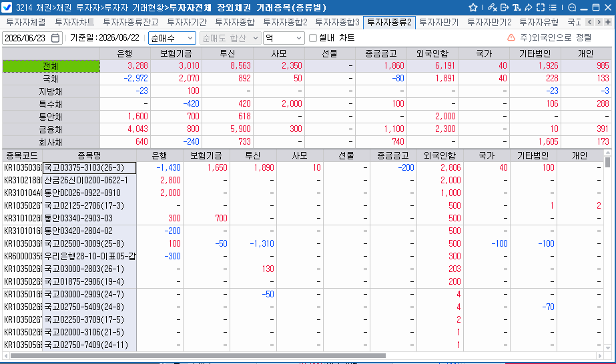Select the 회사채 row header
Viewport: 616px width, 364px height.
51,141
